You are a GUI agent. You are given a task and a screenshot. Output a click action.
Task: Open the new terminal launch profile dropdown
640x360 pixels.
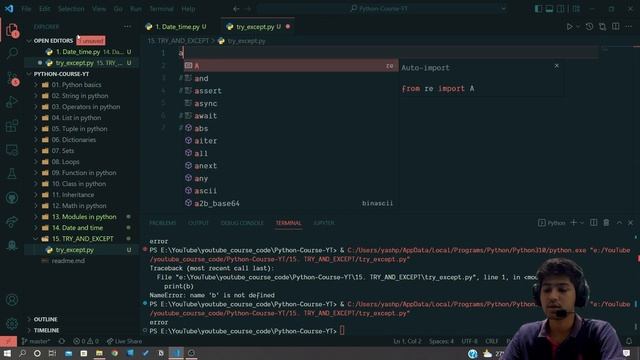[582, 222]
